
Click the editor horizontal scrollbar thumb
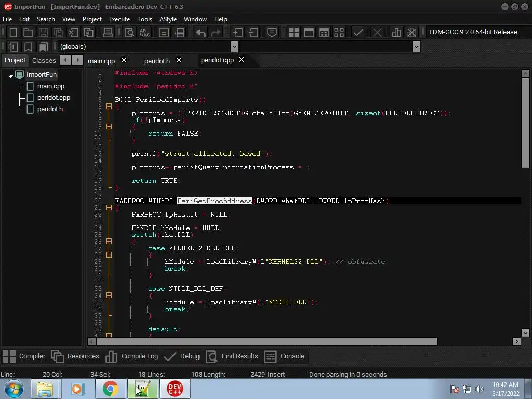pyautogui.click(x=267, y=341)
